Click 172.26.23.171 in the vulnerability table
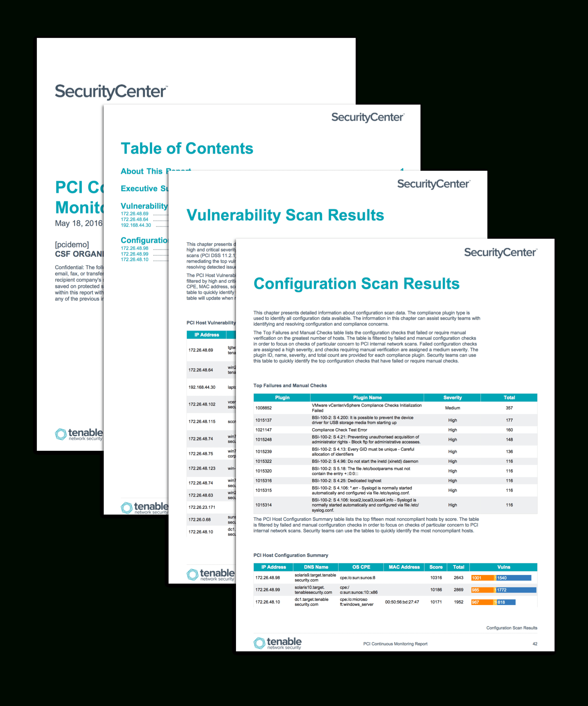588x706 pixels. [202, 508]
